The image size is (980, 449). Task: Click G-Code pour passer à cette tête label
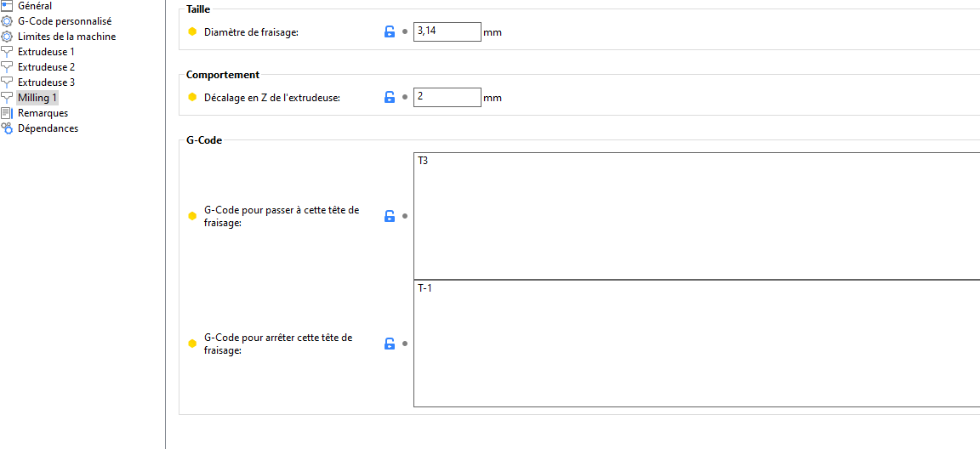coord(282,216)
